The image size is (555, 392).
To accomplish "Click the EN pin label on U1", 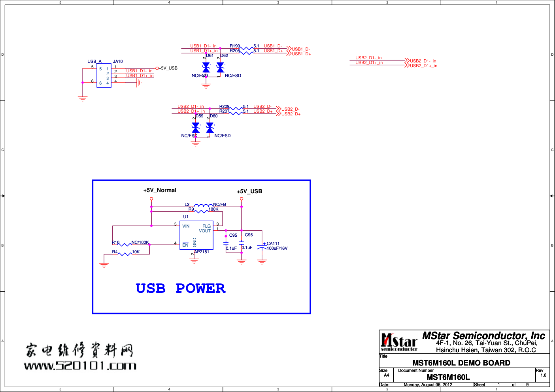I will [185, 245].
